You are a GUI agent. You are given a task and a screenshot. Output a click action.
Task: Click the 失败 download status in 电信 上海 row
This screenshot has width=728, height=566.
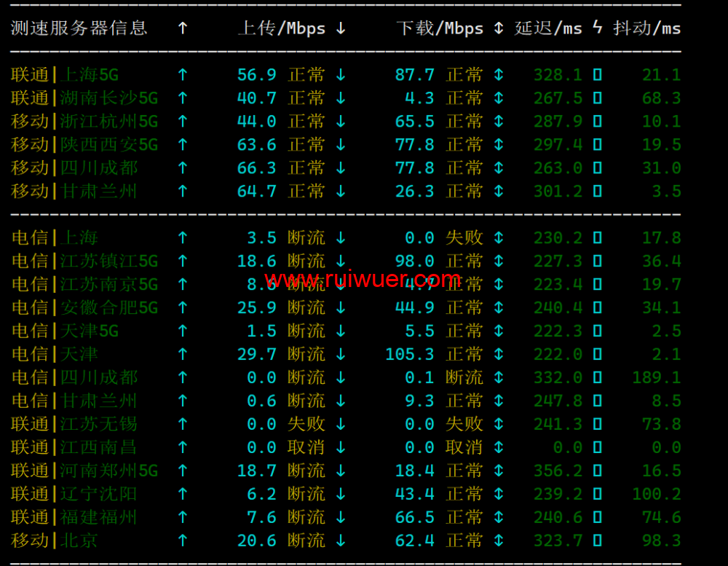click(x=464, y=238)
